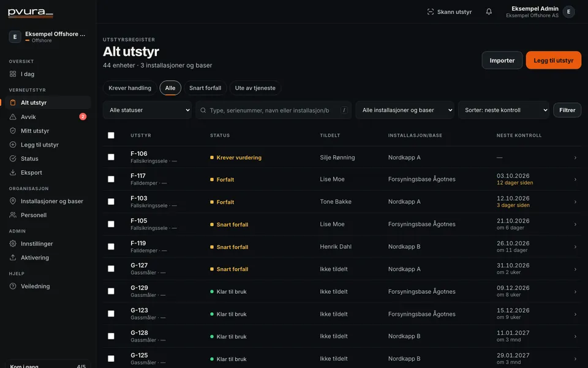Expand row F-119 with its chevron

575,247
